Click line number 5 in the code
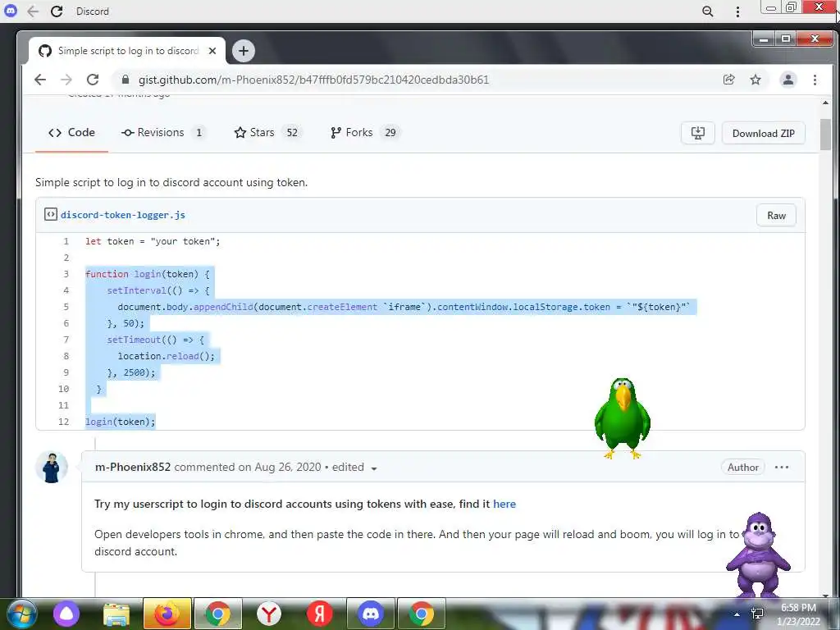This screenshot has width=840, height=630. click(x=66, y=307)
